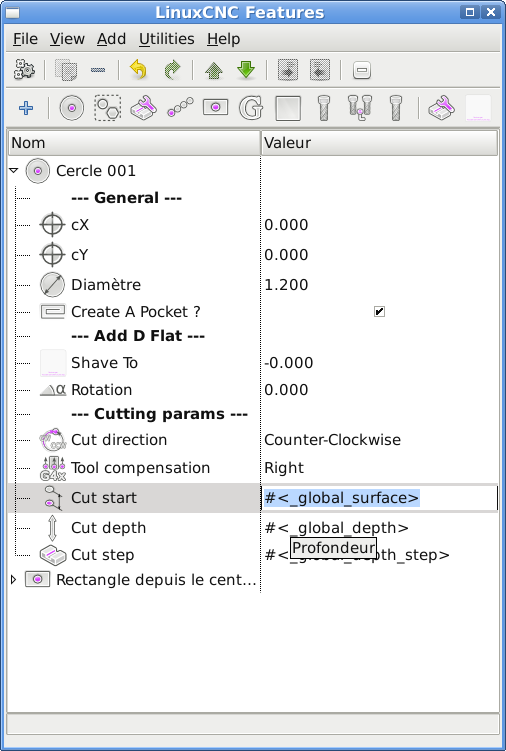
Task: Click the --- Cutting params --- heading
Action: (x=159, y=414)
